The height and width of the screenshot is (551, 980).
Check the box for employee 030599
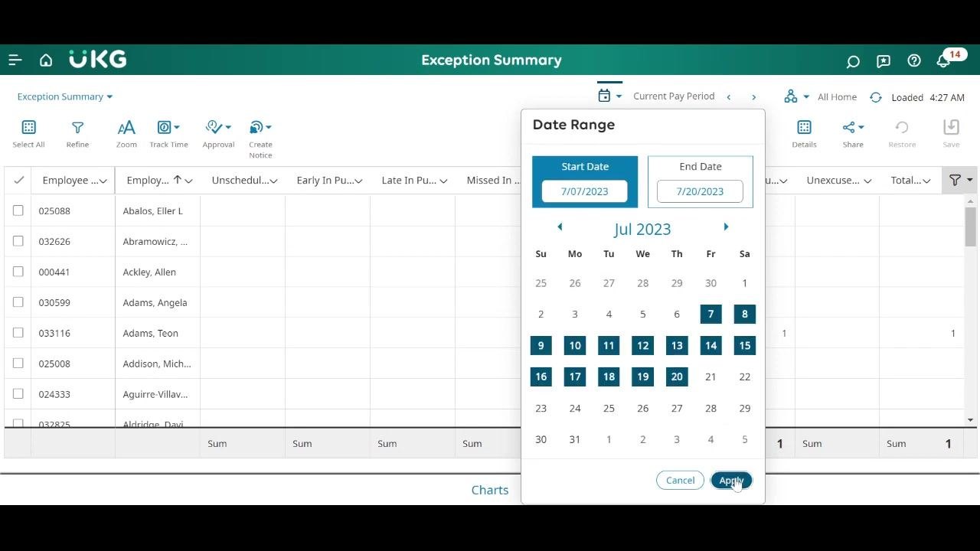click(x=18, y=302)
